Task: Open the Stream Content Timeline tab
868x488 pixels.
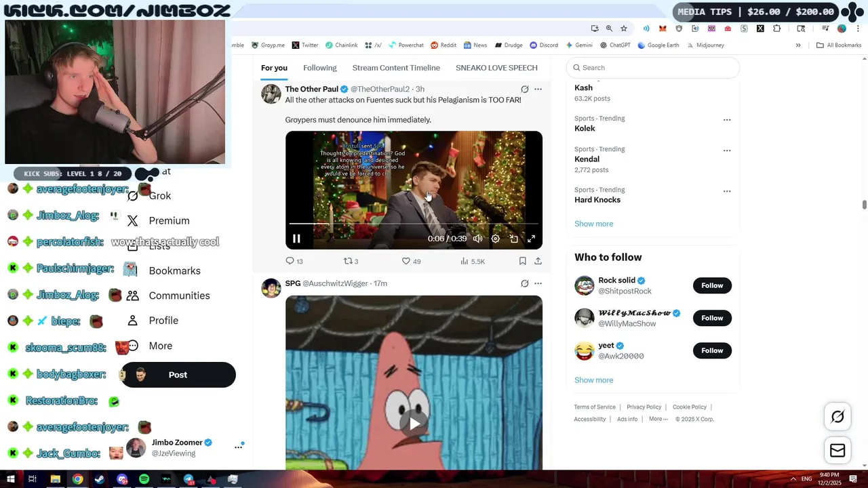Action: pyautogui.click(x=396, y=68)
